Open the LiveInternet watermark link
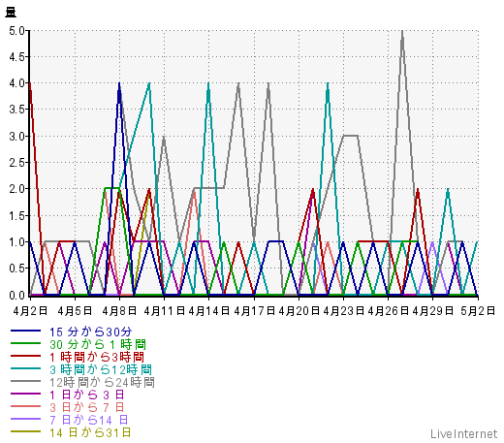Viewport: 504px width, 443px height. [x=464, y=434]
